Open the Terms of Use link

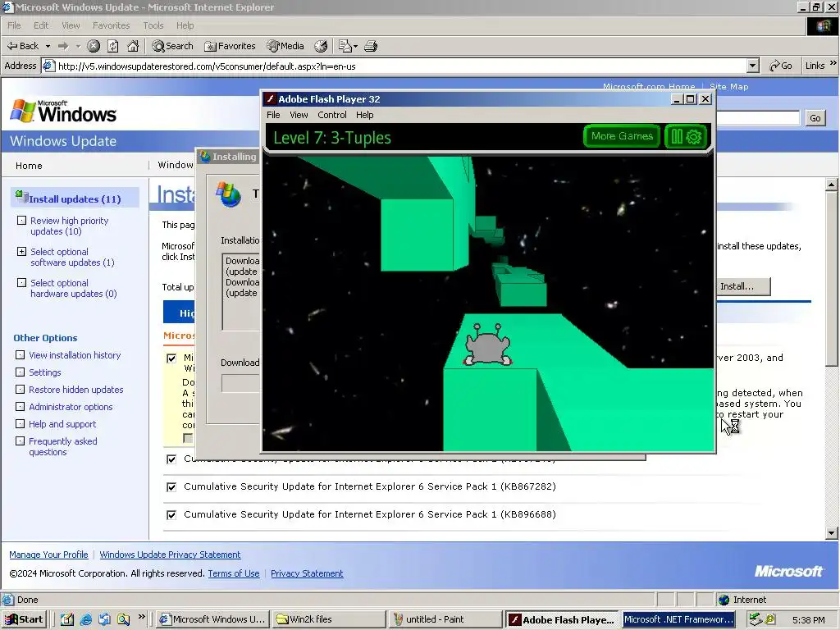click(x=234, y=573)
